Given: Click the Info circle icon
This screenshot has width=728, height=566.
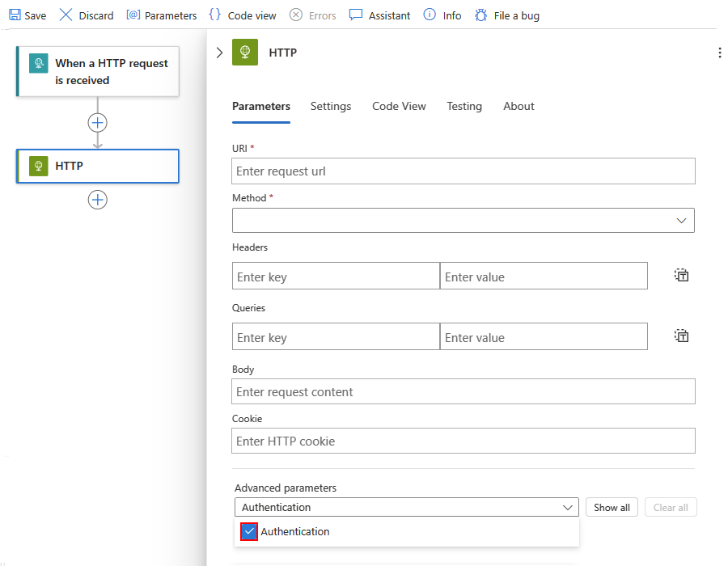Looking at the screenshot, I should (x=430, y=15).
